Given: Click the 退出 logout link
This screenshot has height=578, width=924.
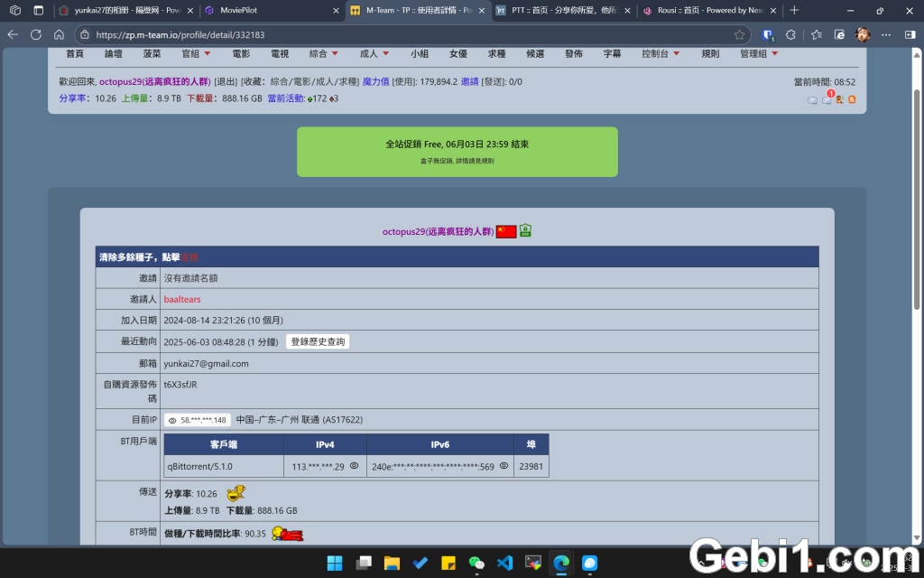Looking at the screenshot, I should [226, 82].
